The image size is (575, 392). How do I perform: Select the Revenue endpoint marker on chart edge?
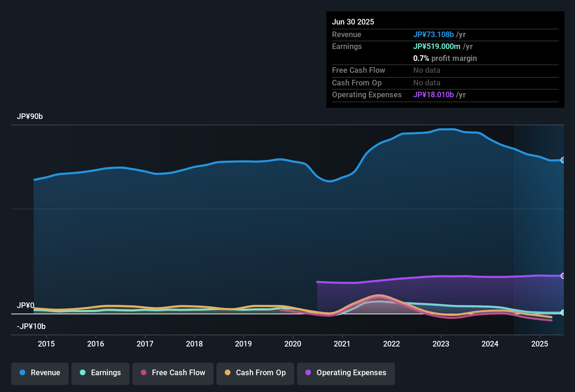[x=563, y=160]
